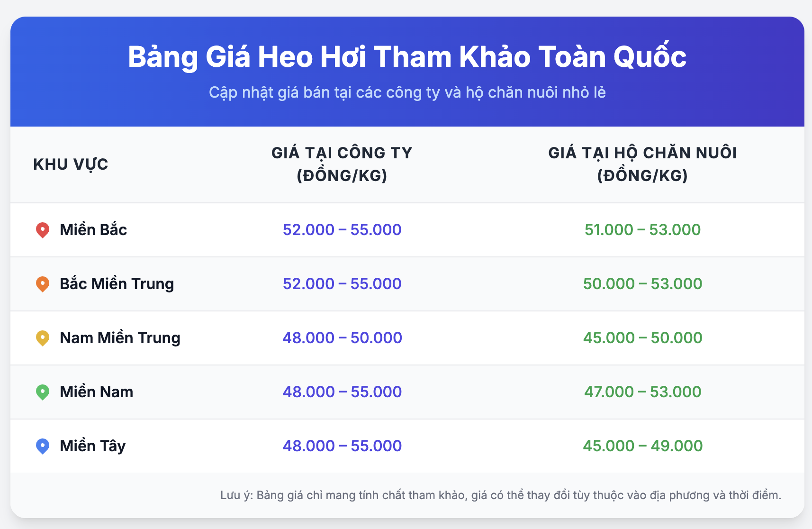Click the Nam Miền Trung region label

pyautogui.click(x=120, y=338)
